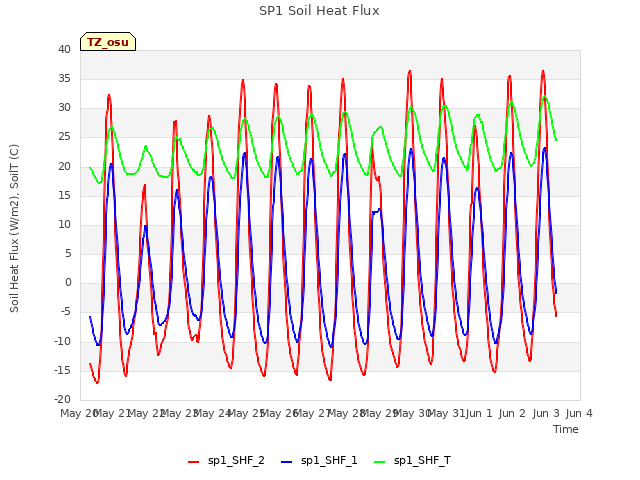
Task: Click the -20 y-axis tick label
Action: [x=63, y=399]
